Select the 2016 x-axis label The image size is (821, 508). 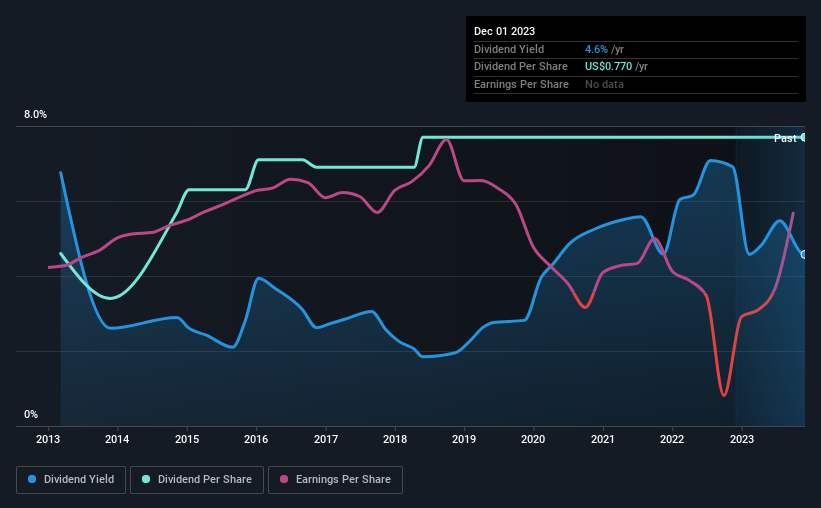256,439
